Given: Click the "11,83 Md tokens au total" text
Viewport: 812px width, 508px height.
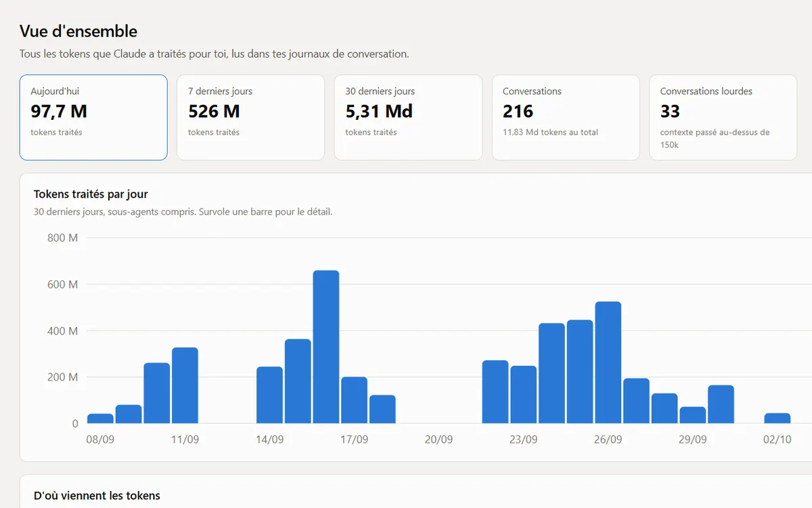Looking at the screenshot, I should point(550,132).
